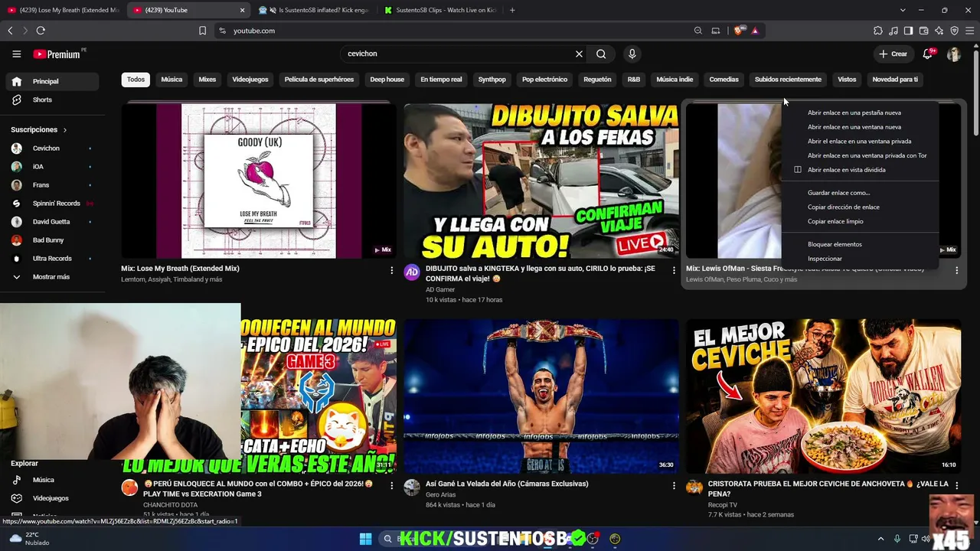The width and height of the screenshot is (980, 551).
Task: Open the taskbar microphone tray icon
Action: [x=897, y=539]
